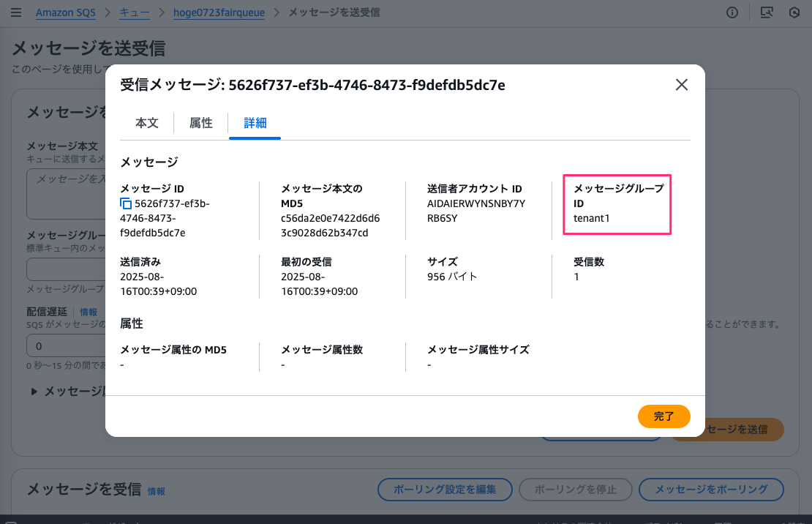Open the CloudShell screen icon in header
The image size is (812, 524).
point(767,12)
